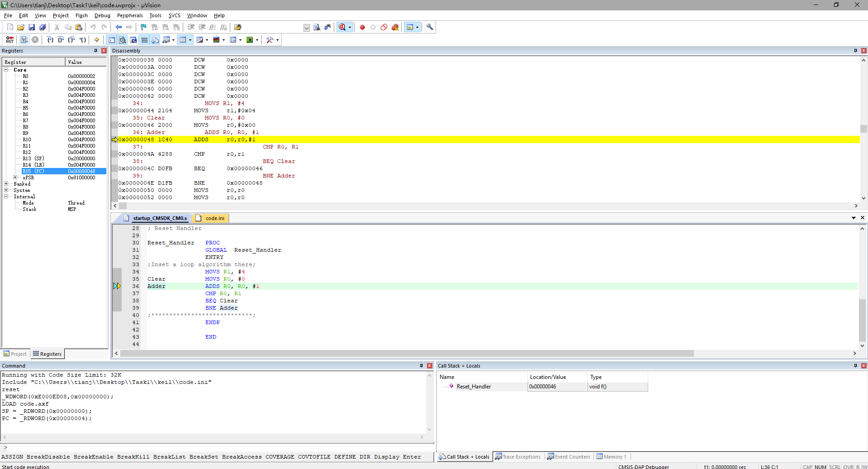The height and width of the screenshot is (469, 868).
Task: Click the Kill All Breakpoints icon
Action: point(395,27)
